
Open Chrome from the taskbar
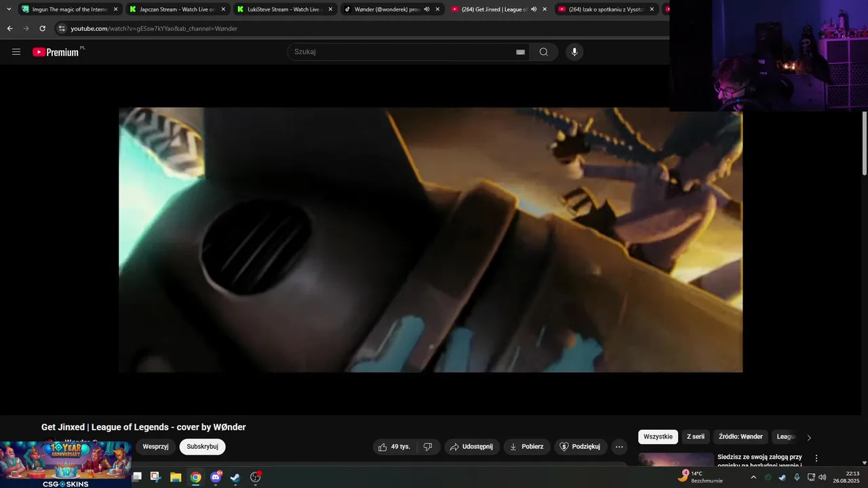(x=195, y=477)
